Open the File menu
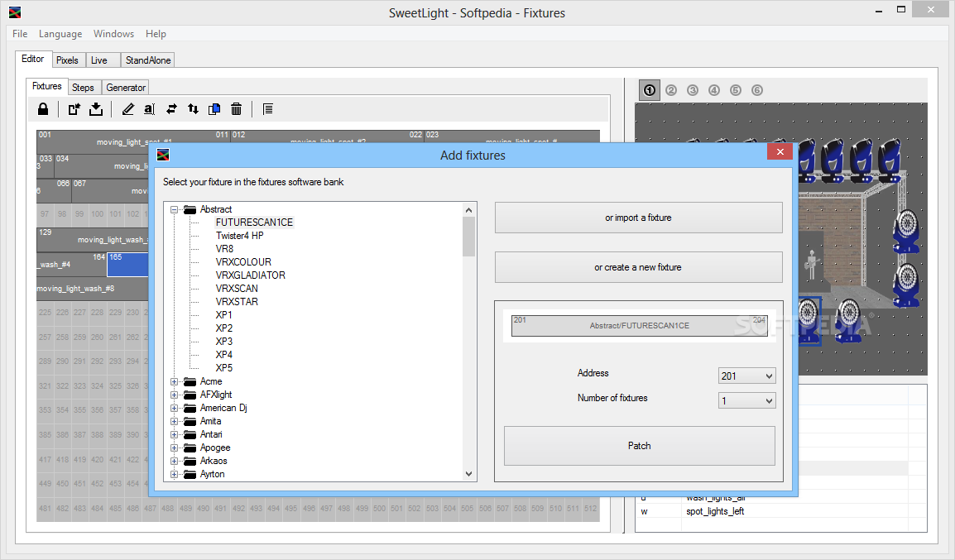The height and width of the screenshot is (560, 955). pyautogui.click(x=20, y=33)
